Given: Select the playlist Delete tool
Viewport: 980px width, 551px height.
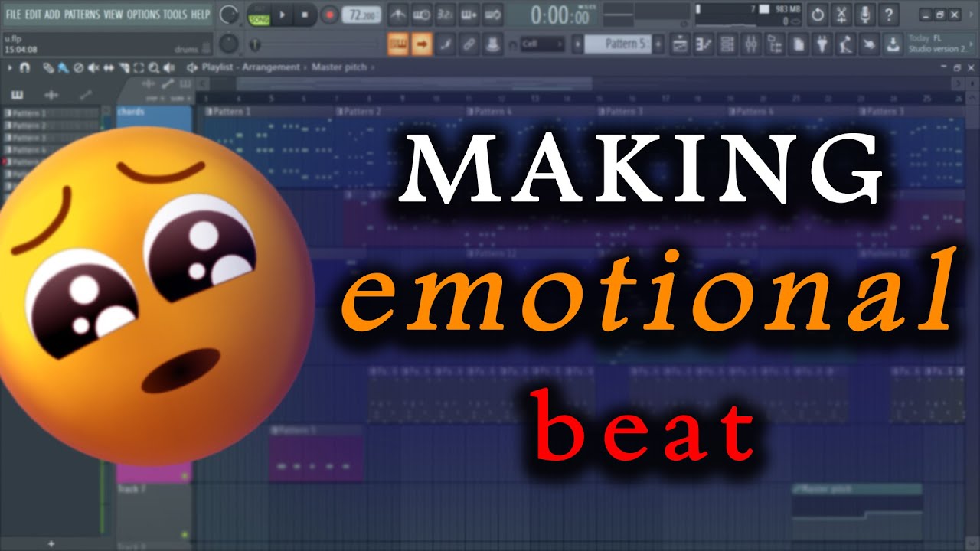Looking at the screenshot, I should (77, 67).
